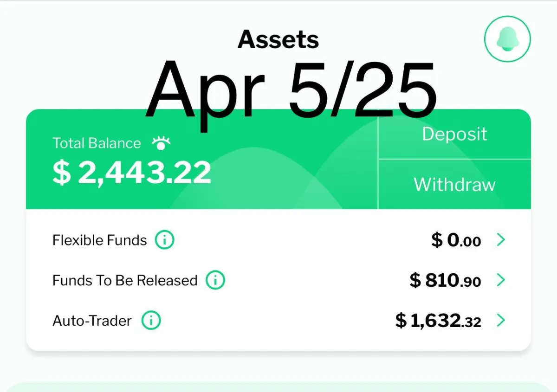Image resolution: width=557 pixels, height=392 pixels.
Task: Show info about Flexible Funds
Action: pyautogui.click(x=164, y=240)
